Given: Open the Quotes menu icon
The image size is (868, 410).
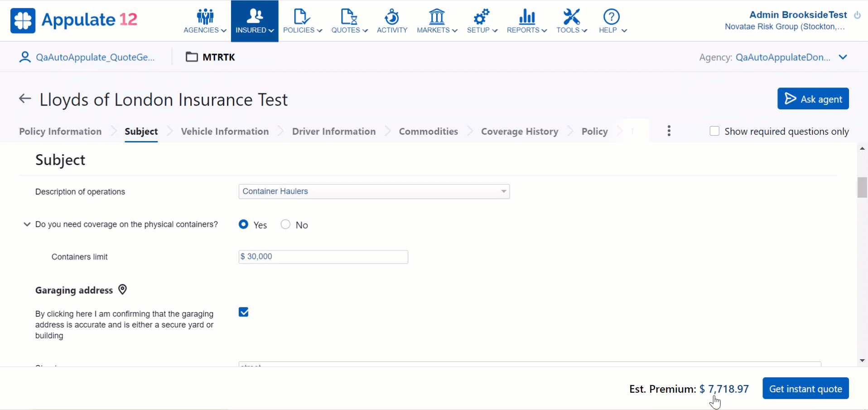Looking at the screenshot, I should pyautogui.click(x=349, y=16).
